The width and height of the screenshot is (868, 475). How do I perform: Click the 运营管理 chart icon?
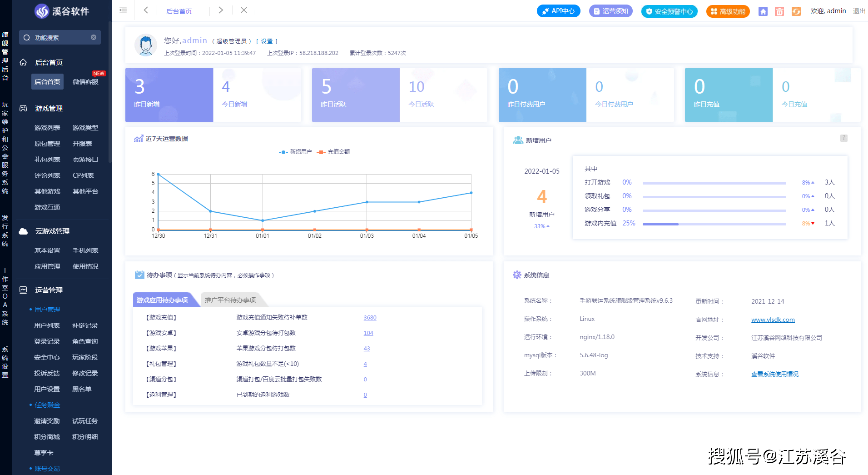tap(23, 290)
